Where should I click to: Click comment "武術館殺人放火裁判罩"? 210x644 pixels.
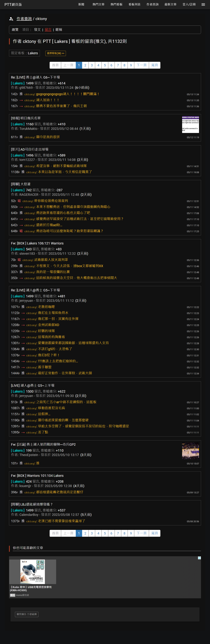[51, 260]
